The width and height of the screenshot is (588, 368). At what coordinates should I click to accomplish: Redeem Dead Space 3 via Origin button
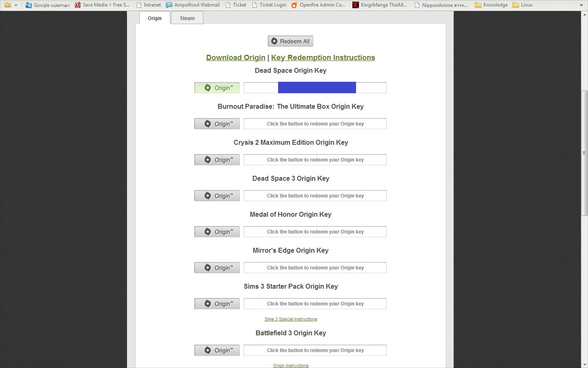point(217,196)
